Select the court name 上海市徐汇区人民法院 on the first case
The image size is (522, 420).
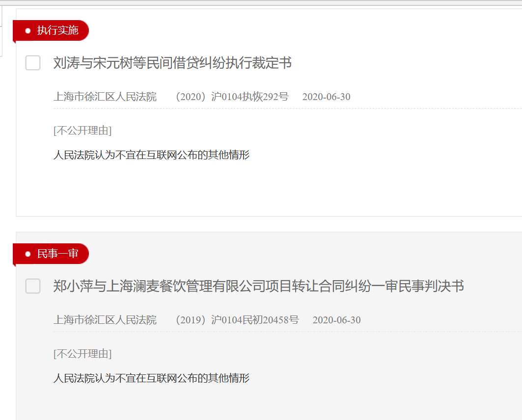click(105, 97)
